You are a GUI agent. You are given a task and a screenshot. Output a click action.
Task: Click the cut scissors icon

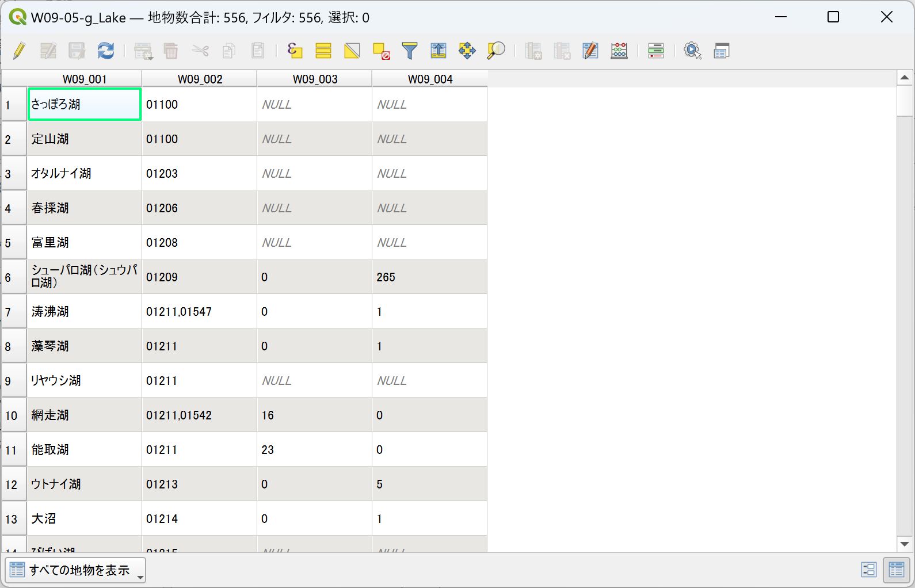click(200, 51)
